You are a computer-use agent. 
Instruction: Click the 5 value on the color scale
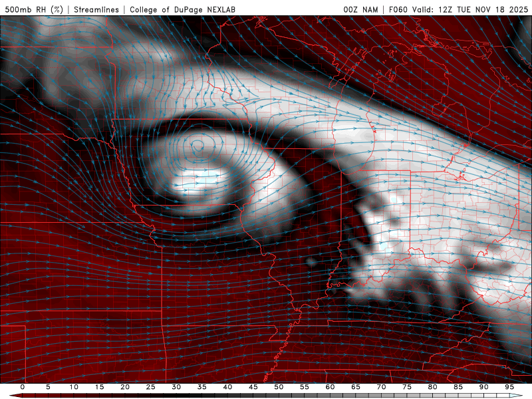pos(48,387)
